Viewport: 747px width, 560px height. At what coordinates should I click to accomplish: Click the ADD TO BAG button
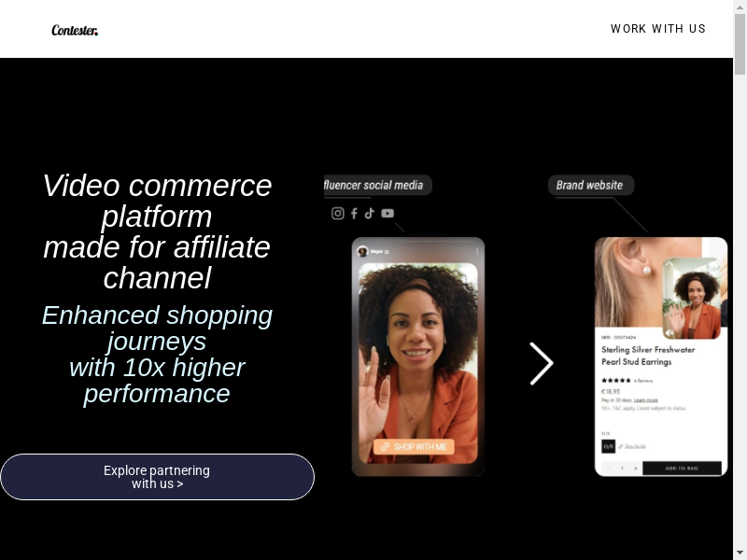pyautogui.click(x=682, y=469)
